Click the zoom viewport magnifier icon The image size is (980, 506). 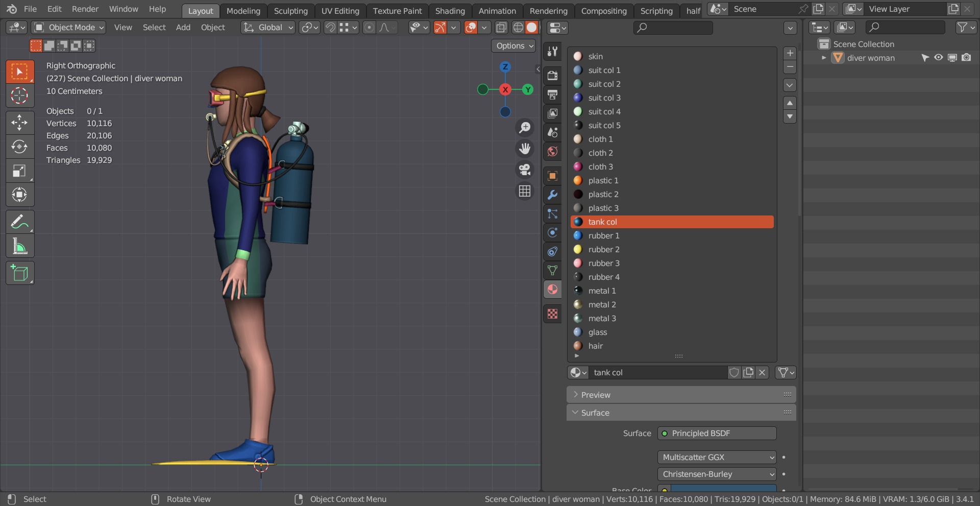click(525, 127)
